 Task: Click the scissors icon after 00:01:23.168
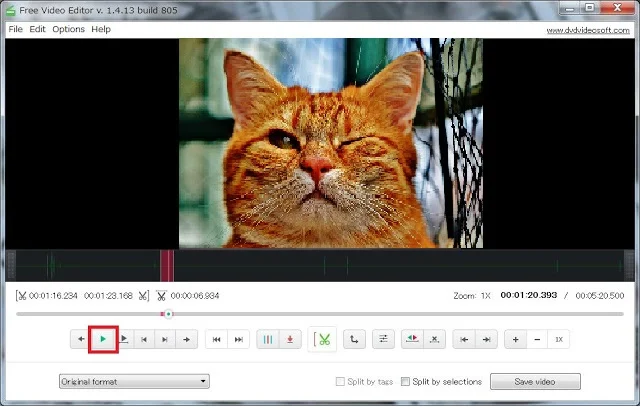tap(144, 296)
